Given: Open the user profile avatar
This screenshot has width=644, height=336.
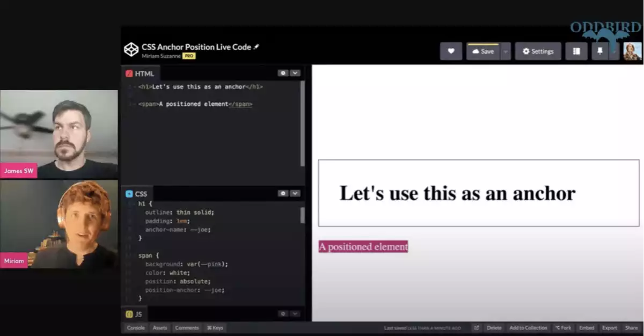Looking at the screenshot, I should click(632, 52).
